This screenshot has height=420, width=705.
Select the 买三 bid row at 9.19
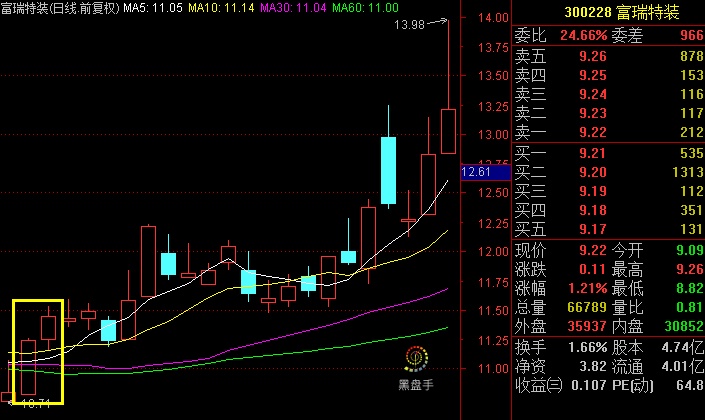pos(609,191)
